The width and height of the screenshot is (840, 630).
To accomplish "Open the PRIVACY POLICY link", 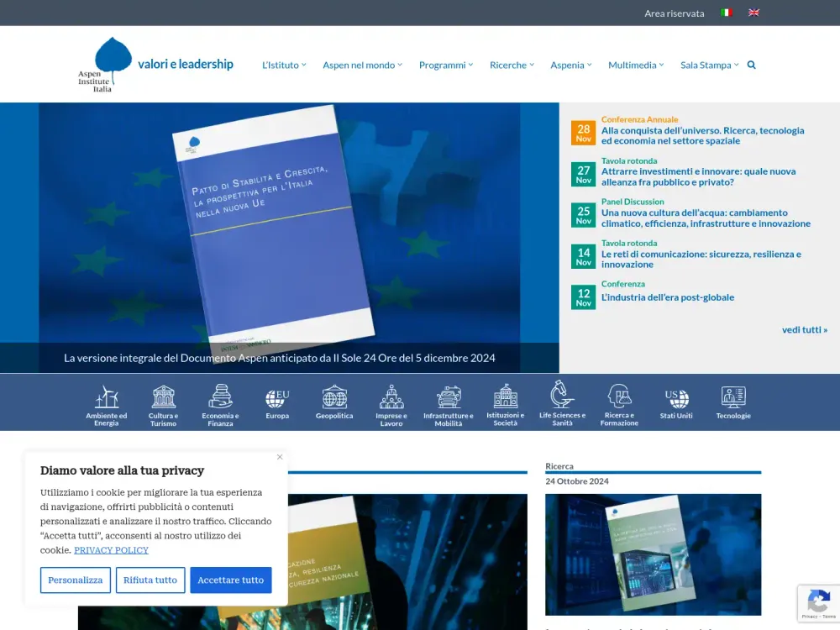I will click(x=111, y=549).
